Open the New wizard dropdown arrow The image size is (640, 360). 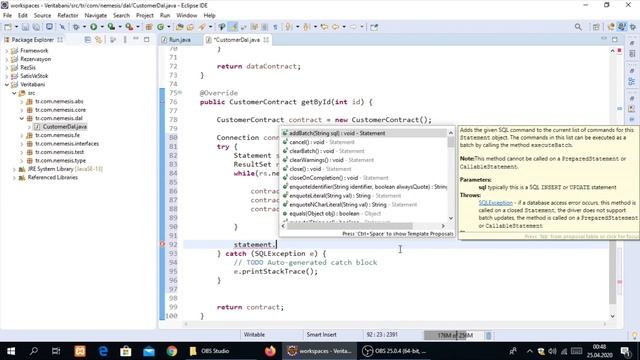tap(16, 27)
